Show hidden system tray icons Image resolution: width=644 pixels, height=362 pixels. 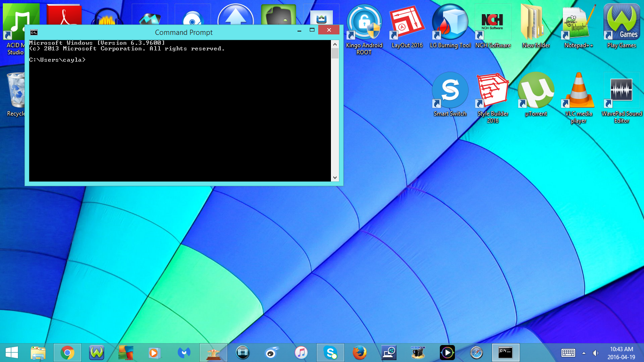pyautogui.click(x=584, y=353)
